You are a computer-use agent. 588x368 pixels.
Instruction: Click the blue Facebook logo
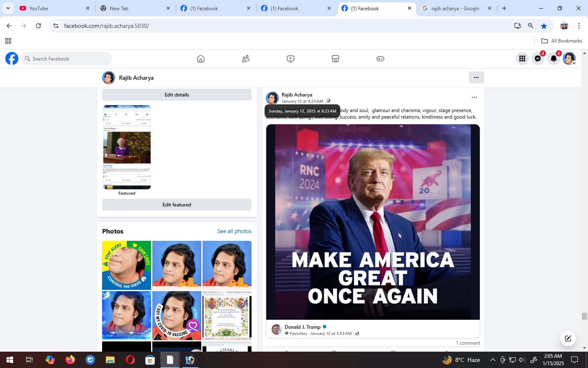[12, 58]
